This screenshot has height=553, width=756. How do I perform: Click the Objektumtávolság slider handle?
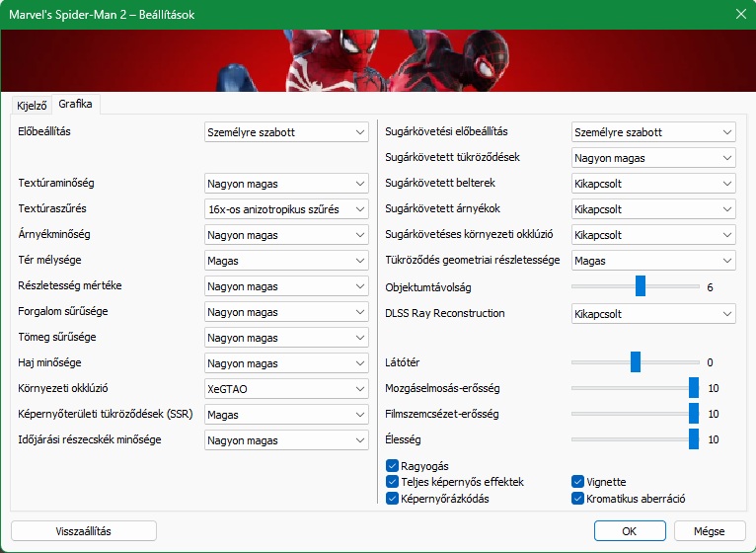(641, 286)
